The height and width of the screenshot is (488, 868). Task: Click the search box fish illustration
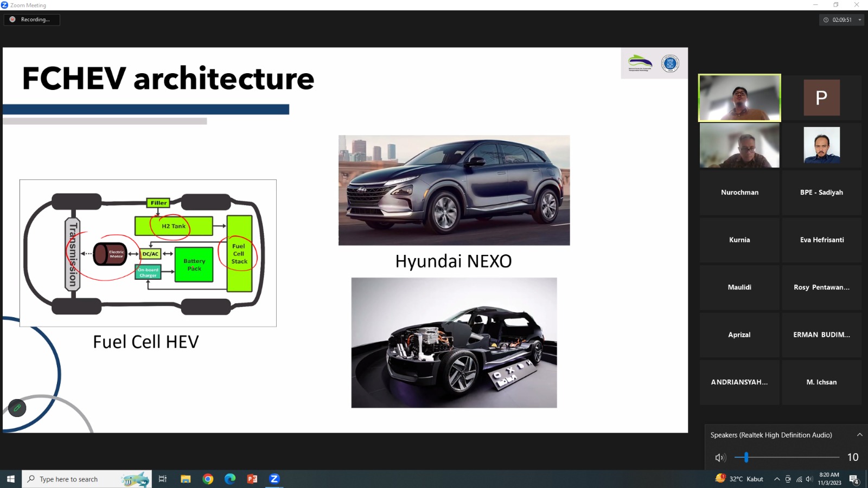point(135,479)
